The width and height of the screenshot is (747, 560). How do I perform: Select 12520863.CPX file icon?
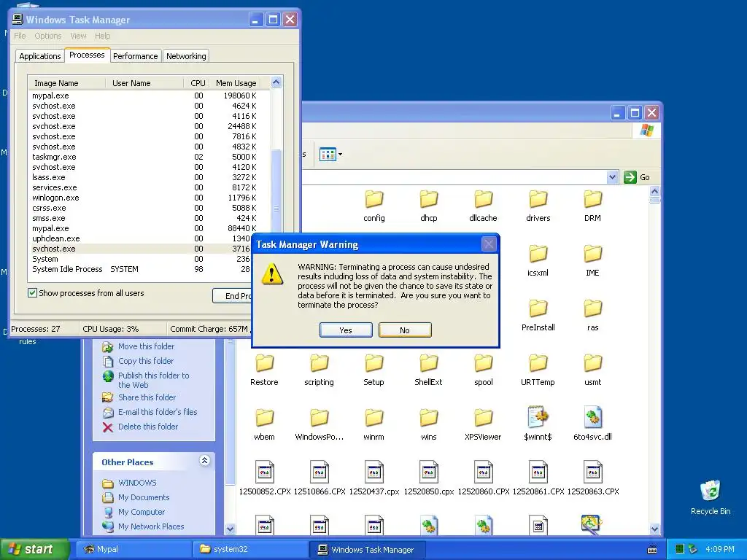(x=592, y=478)
